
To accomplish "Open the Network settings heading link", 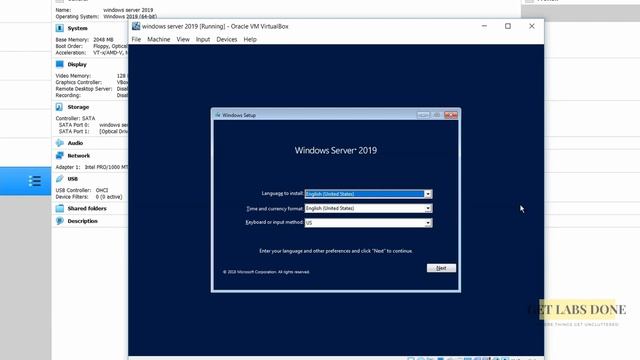I will click(78, 156).
